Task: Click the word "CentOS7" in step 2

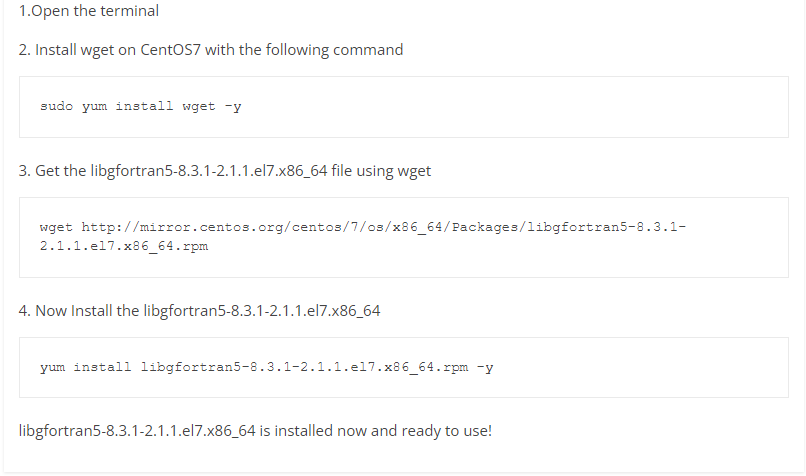Action: 170,50
